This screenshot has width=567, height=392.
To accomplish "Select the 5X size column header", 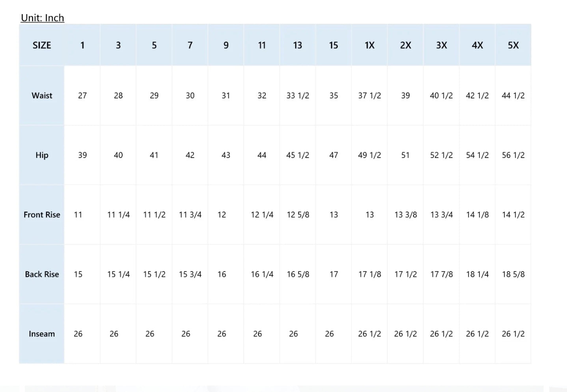I will pyautogui.click(x=513, y=45).
